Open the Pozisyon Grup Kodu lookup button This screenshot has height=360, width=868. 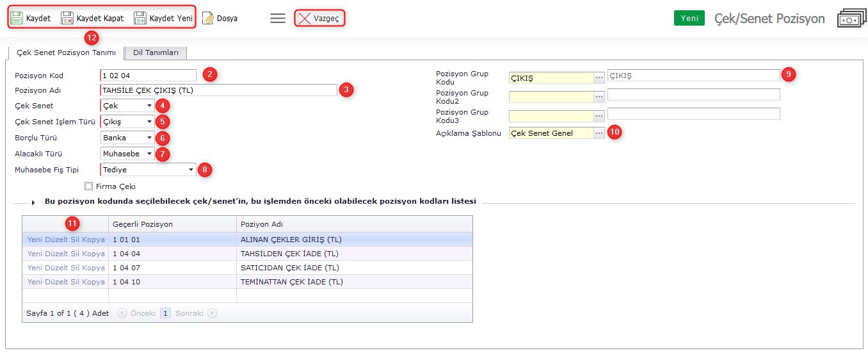click(x=599, y=78)
